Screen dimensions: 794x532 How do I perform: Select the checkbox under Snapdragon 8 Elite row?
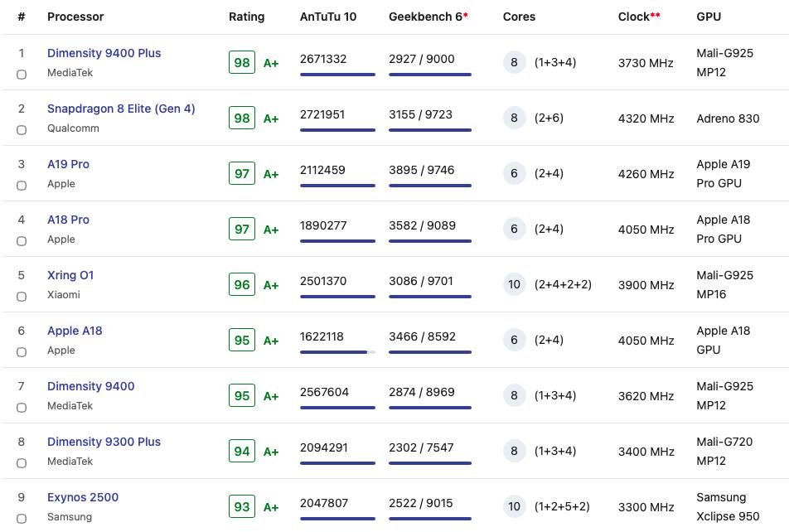pos(22,130)
